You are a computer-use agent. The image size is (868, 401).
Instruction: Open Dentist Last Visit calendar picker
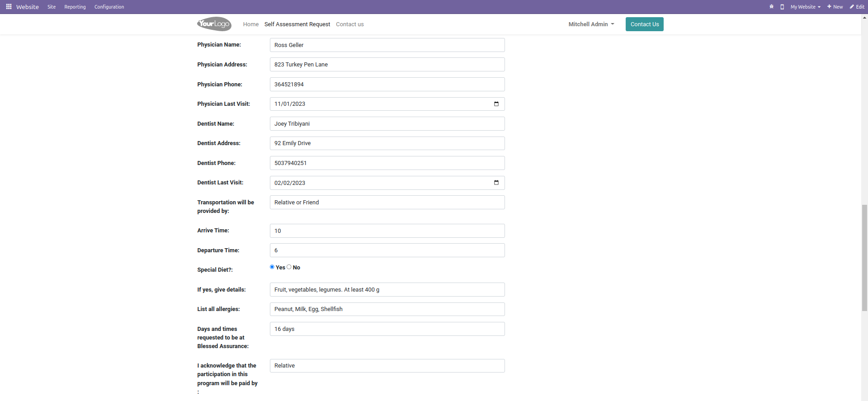[x=496, y=183]
